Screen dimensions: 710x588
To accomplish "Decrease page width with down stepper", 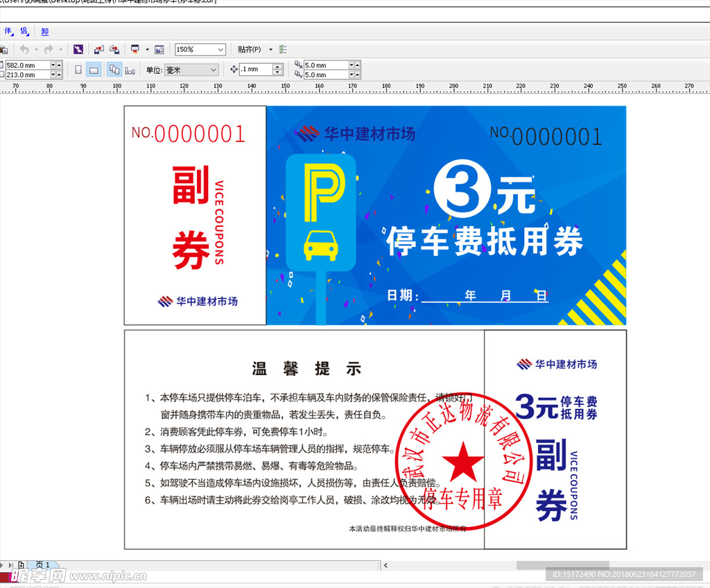I will tap(53, 64).
